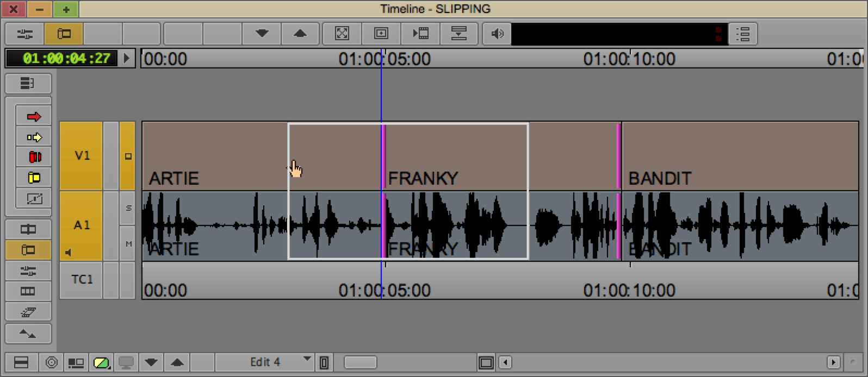
Task: Toggle the A1 track selector
Action: click(81, 225)
